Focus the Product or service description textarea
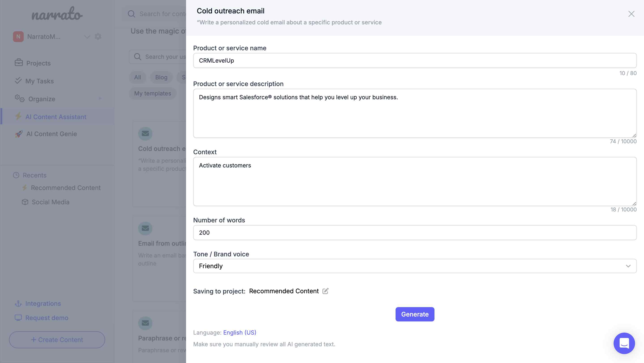 point(415,113)
